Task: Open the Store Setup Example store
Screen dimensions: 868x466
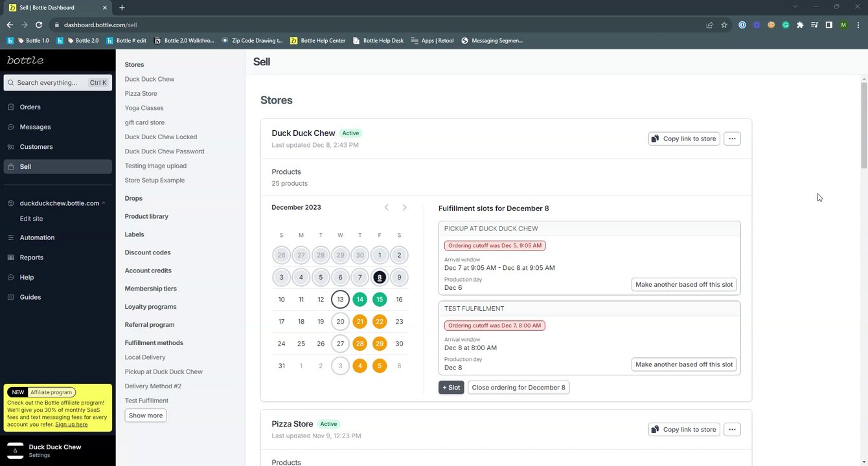Action: (155, 180)
